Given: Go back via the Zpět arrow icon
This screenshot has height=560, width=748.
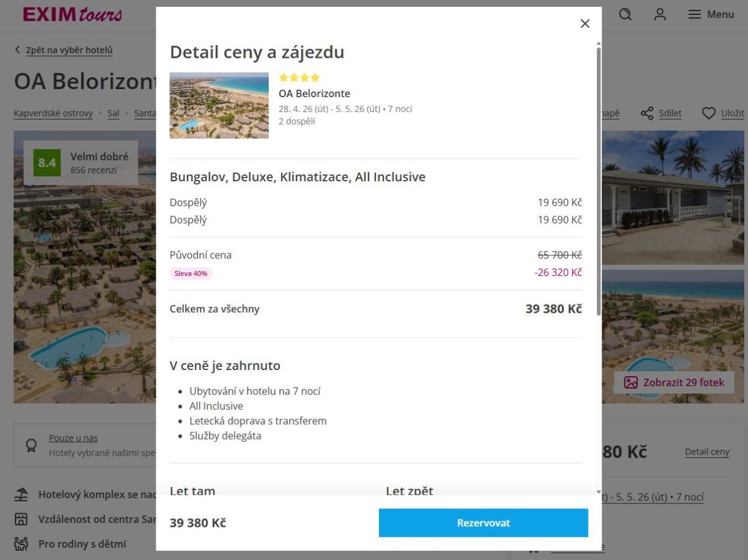Looking at the screenshot, I should click(x=17, y=50).
